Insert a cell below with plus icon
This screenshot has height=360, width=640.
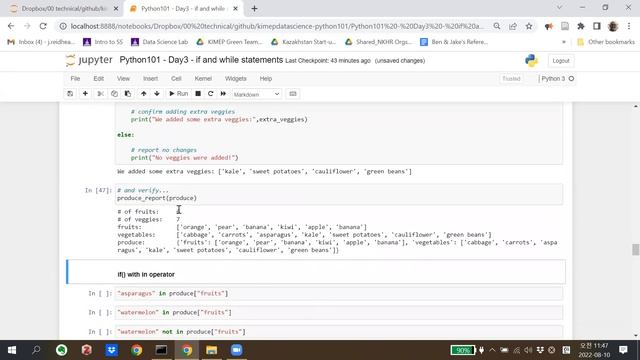click(85, 94)
